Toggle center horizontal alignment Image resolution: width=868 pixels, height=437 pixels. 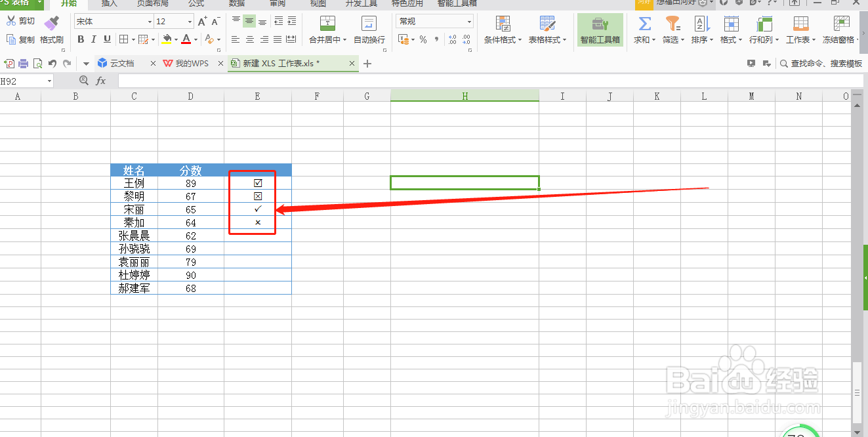(249, 40)
